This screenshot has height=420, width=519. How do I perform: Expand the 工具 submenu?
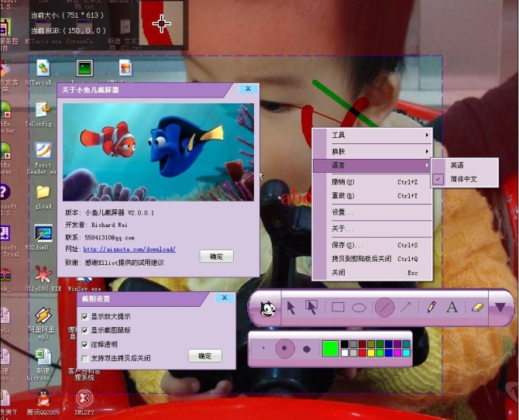373,135
